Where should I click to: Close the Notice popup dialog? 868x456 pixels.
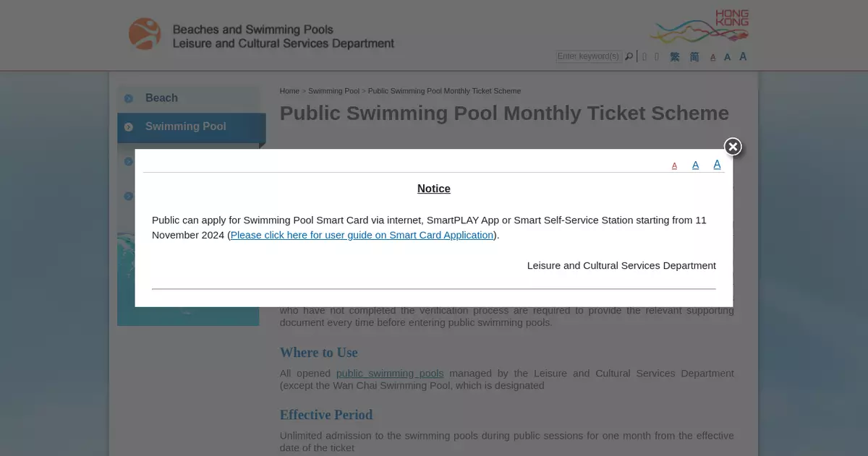pyautogui.click(x=733, y=147)
